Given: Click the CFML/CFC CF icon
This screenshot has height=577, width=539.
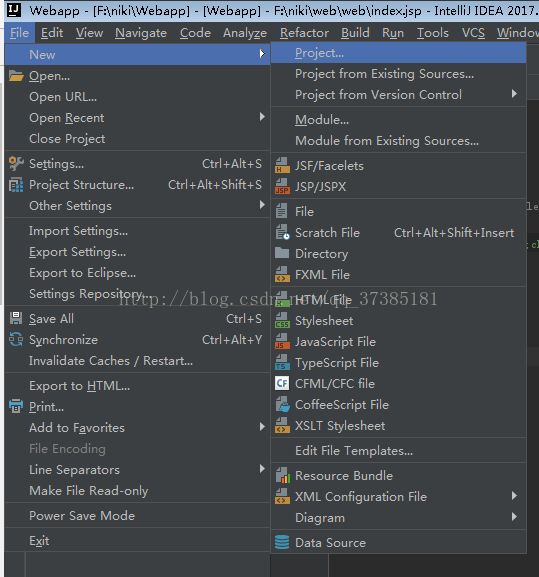Looking at the screenshot, I should click(x=282, y=383).
